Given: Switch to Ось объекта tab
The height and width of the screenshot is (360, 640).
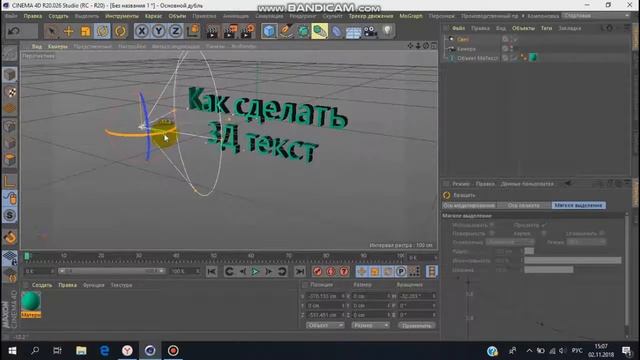Looking at the screenshot, I should pos(524,205).
